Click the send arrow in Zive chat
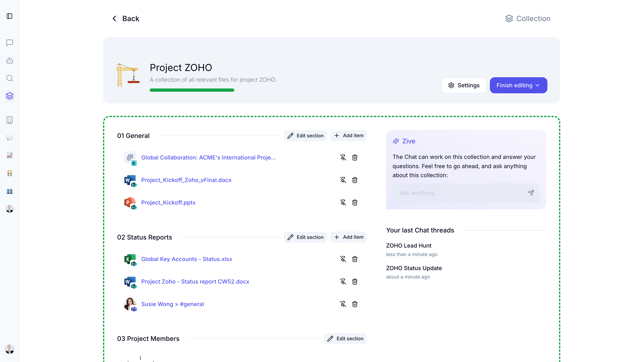 tap(531, 193)
